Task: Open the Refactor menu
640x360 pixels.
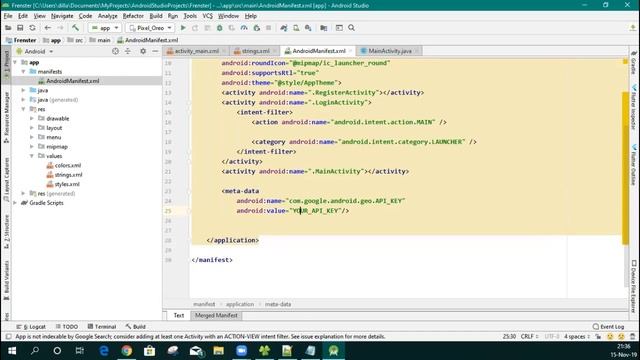Action: (133, 16)
